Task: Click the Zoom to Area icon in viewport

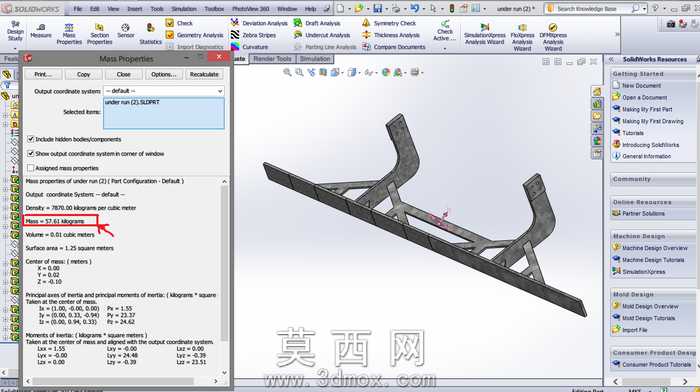Action: 299,72
